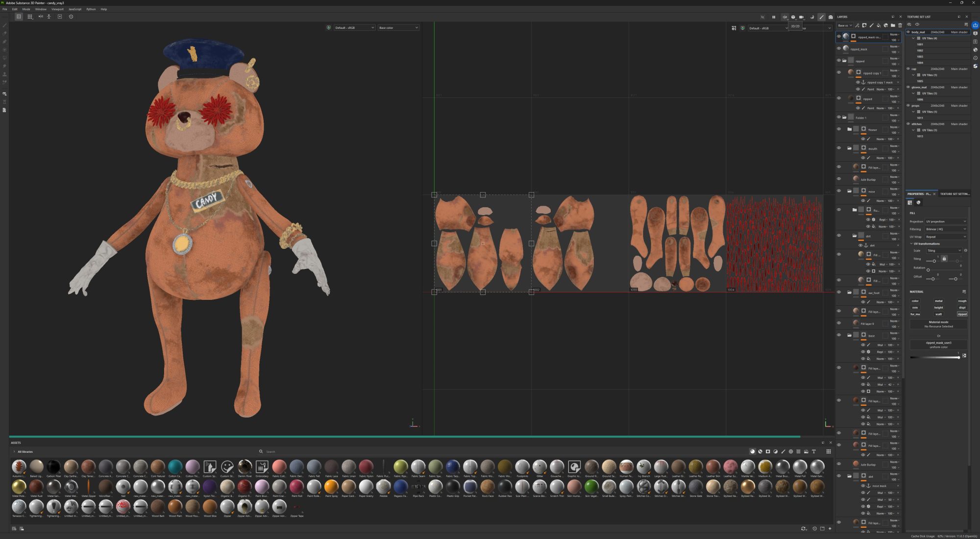Click the Rotation slider handle
This screenshot has height=539, width=980.
[x=928, y=270]
